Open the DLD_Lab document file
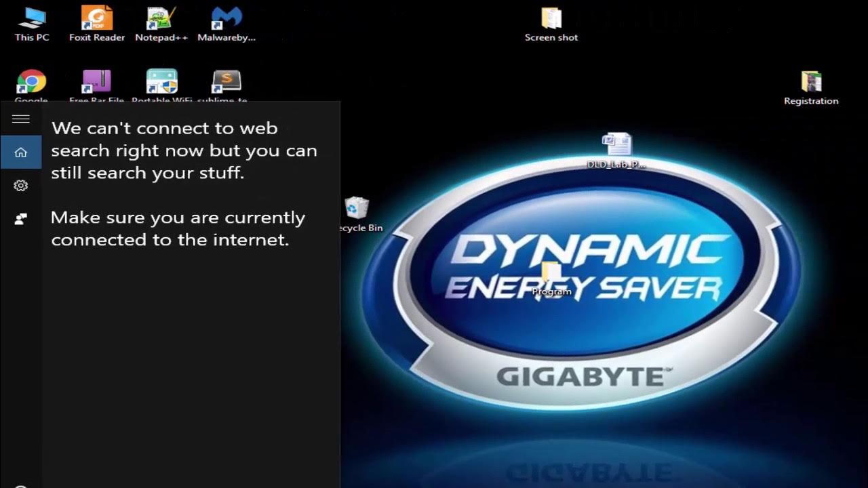The width and height of the screenshot is (868, 488). [616, 150]
